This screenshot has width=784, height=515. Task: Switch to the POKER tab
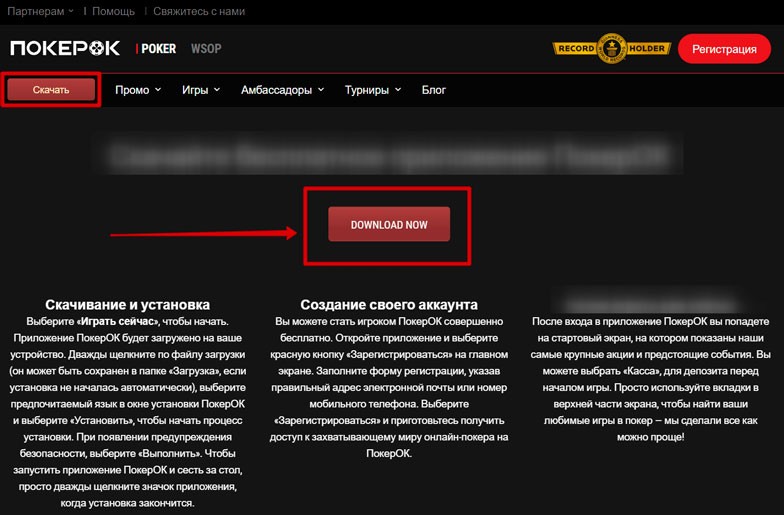(157, 48)
